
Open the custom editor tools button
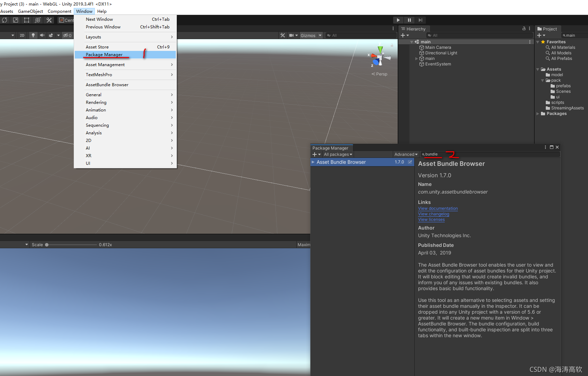(x=49, y=20)
